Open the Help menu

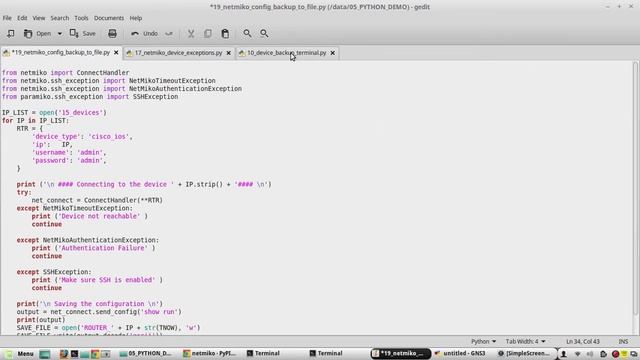pos(136,18)
